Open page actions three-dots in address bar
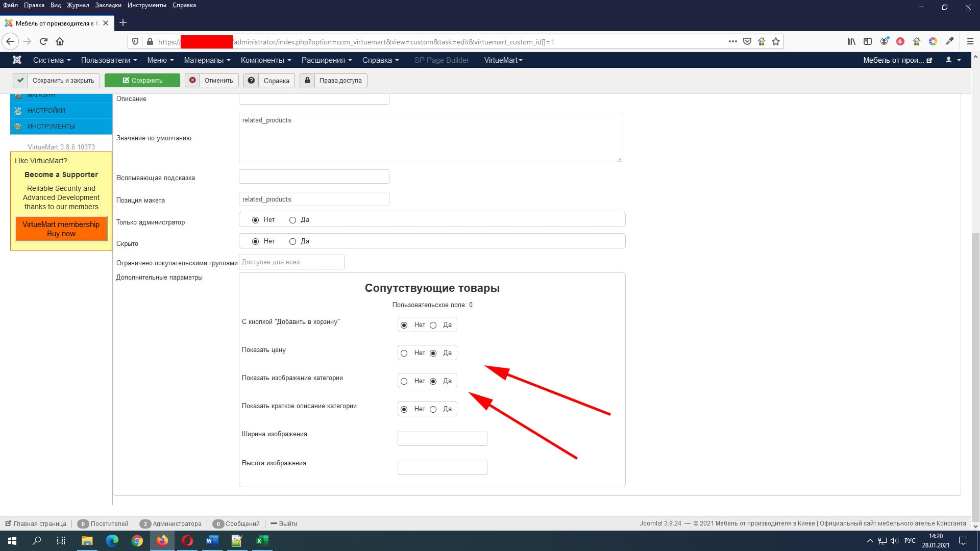This screenshot has height=551, width=980. coord(733,41)
